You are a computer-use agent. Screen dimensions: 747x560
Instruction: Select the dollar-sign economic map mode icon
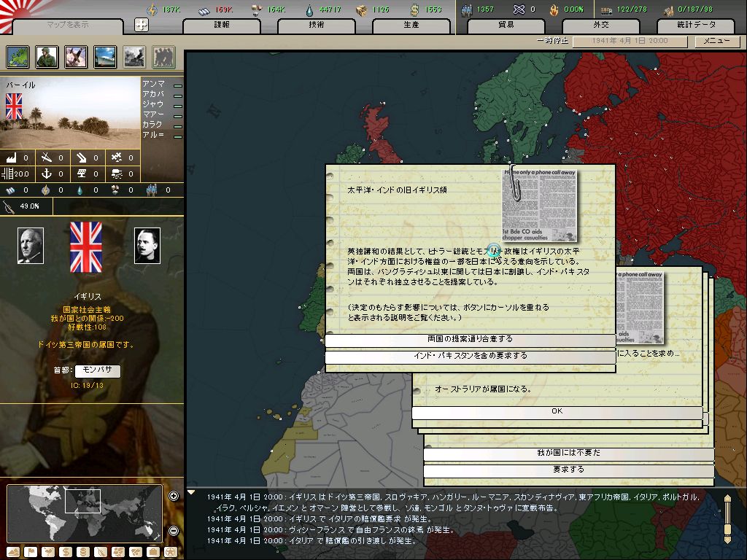pos(66,552)
